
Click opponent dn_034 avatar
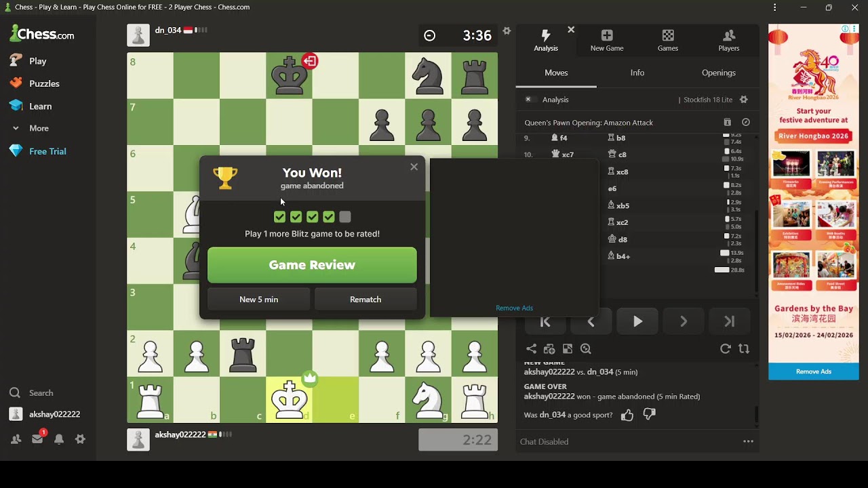click(x=138, y=35)
